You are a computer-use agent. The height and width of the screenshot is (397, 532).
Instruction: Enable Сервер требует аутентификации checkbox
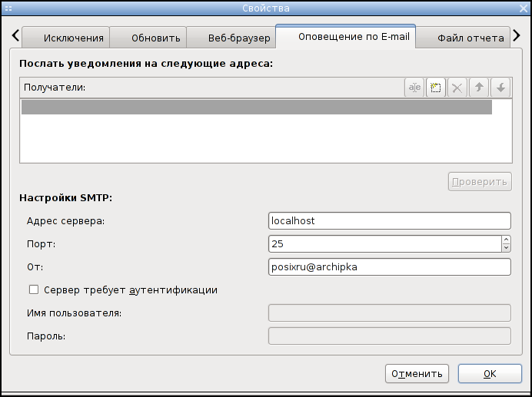click(34, 289)
